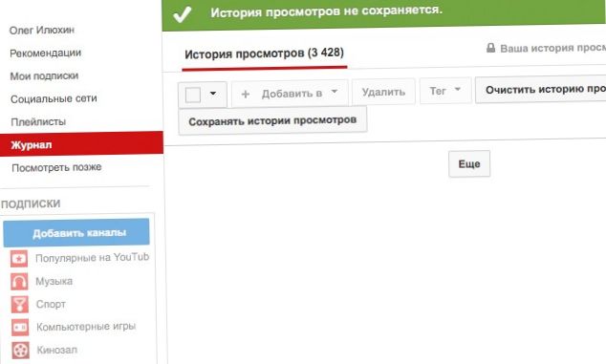
Task: Open Мои подписки
Action: 44,75
